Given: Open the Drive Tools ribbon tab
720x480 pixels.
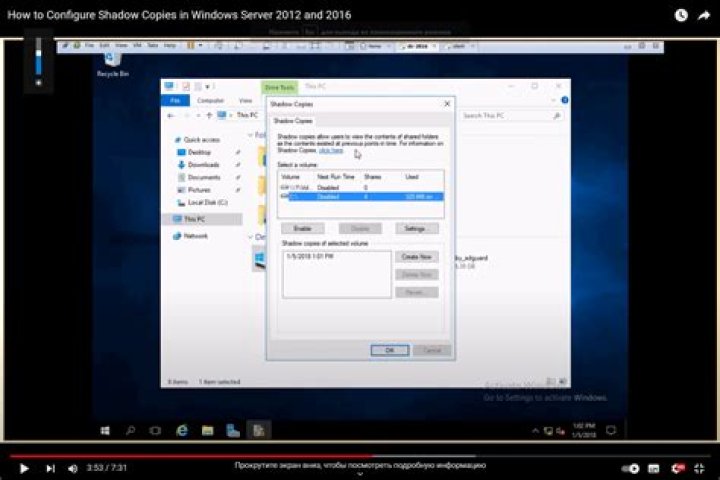Looking at the screenshot, I should (279, 87).
